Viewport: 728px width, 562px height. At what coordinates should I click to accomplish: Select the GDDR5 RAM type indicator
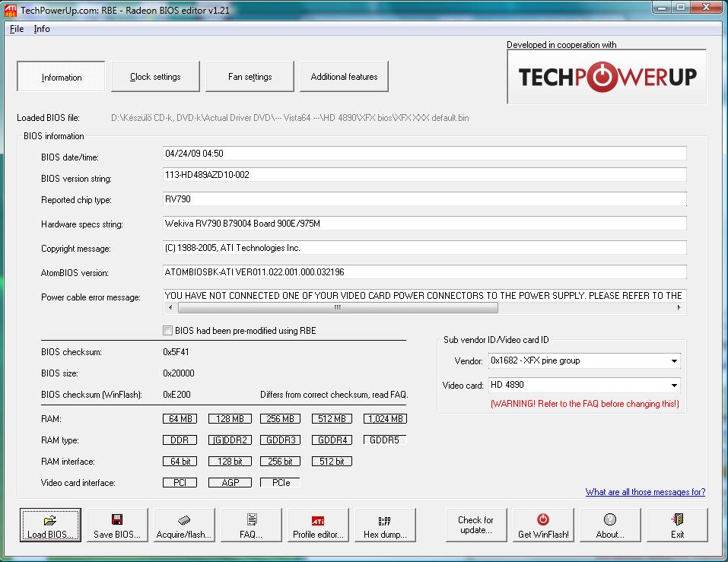click(385, 440)
